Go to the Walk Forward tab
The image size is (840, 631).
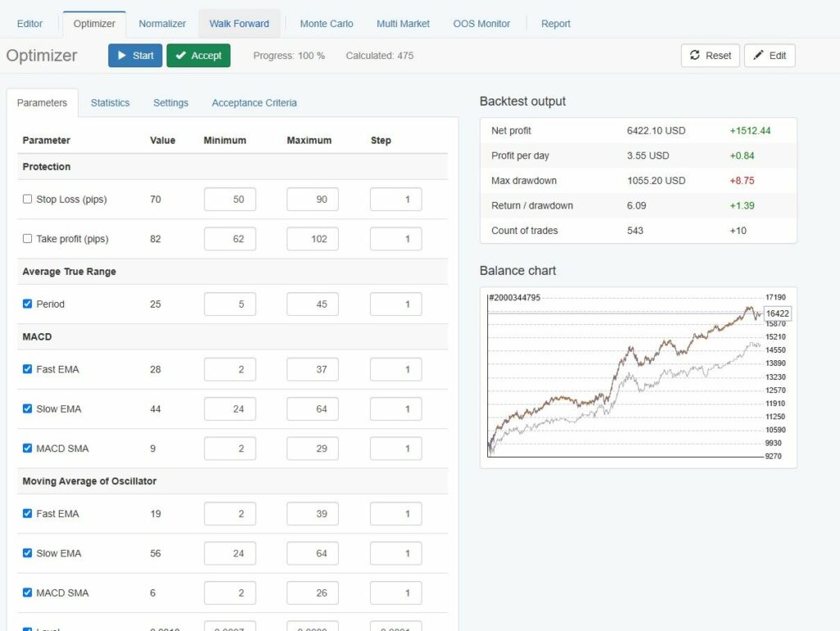pos(239,23)
